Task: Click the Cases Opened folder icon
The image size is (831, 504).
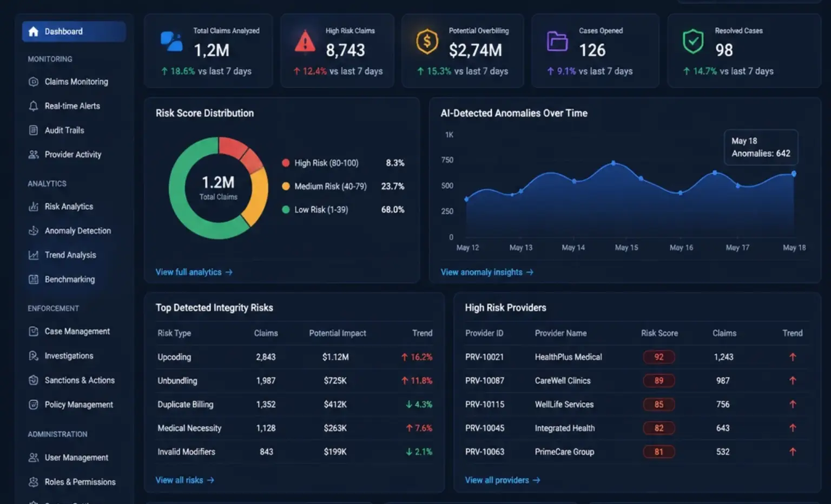Action: pos(557,42)
